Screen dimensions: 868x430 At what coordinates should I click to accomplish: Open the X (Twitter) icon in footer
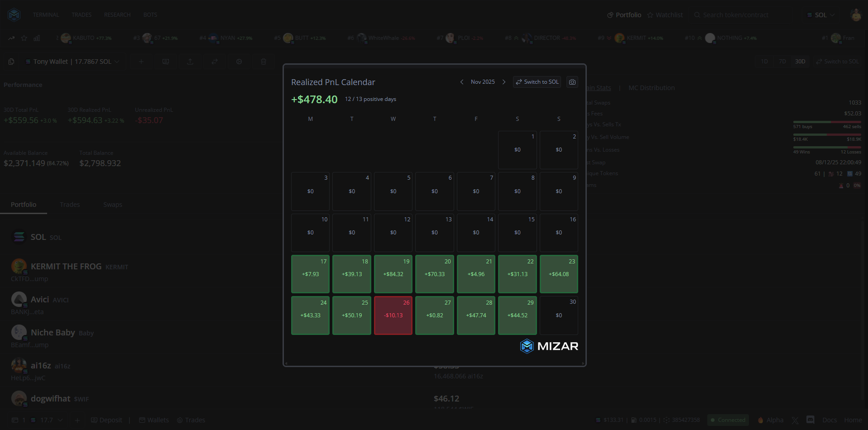pyautogui.click(x=795, y=420)
